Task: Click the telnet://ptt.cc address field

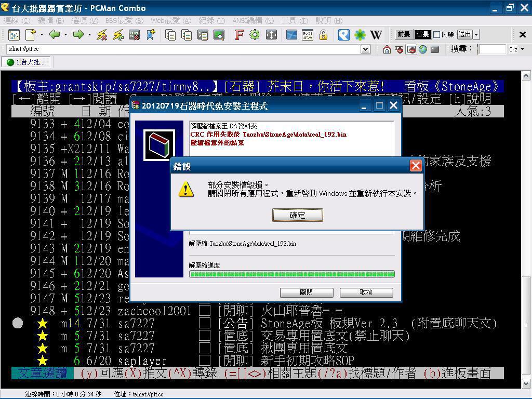Action: click(x=184, y=49)
